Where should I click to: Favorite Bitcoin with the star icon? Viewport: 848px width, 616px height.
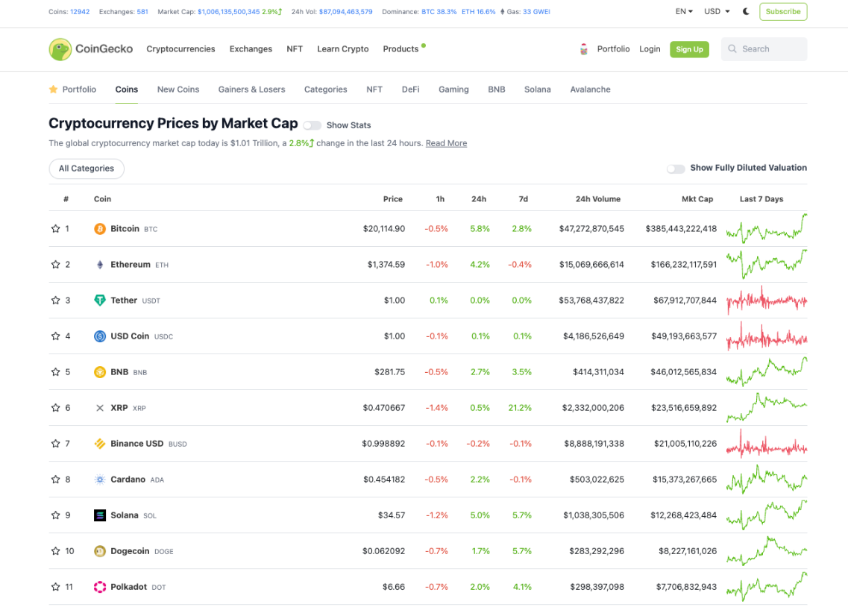[x=55, y=229]
